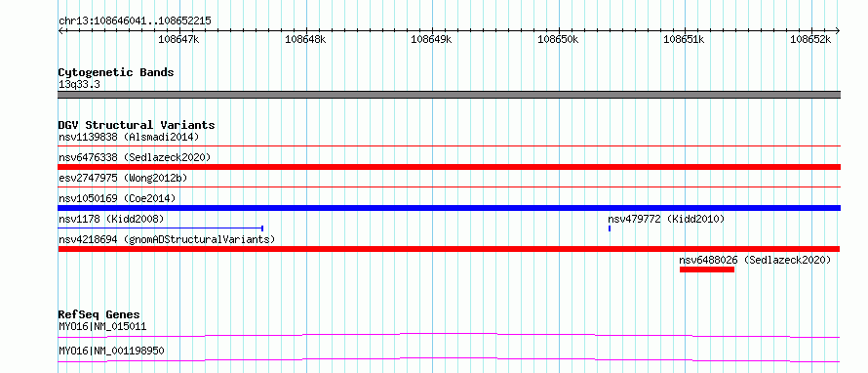
Task: Open variant nsv1178 (Kidd2008) label
Action: (111, 219)
